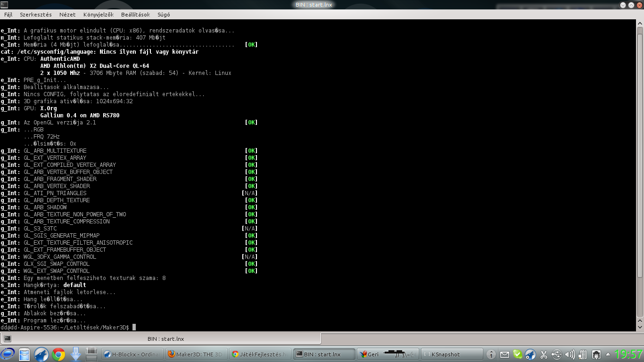644x362 pixels.
Task: Click the volume speaker tray icon
Action: point(570,354)
